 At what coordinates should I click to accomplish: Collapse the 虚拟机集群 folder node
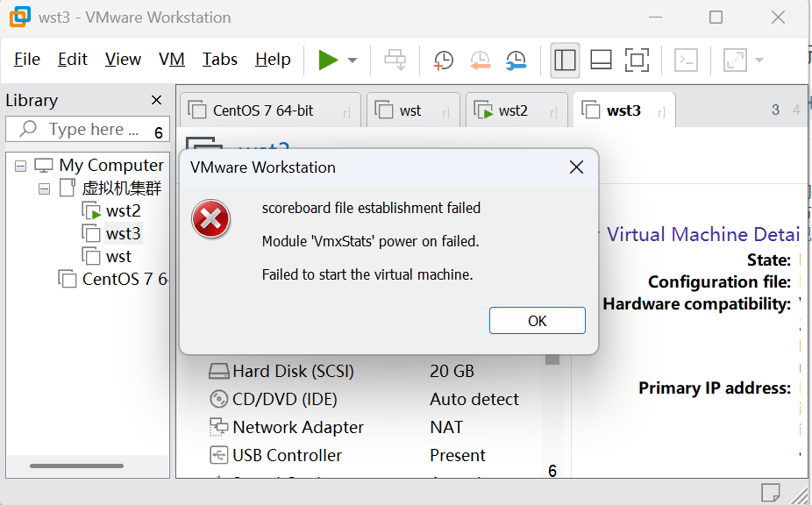(45, 189)
